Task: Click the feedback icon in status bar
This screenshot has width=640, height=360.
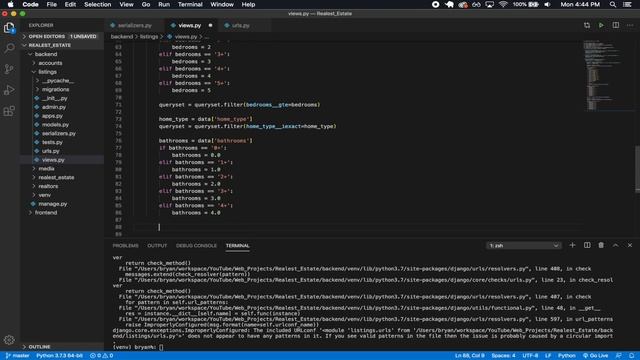Action: coord(618,356)
